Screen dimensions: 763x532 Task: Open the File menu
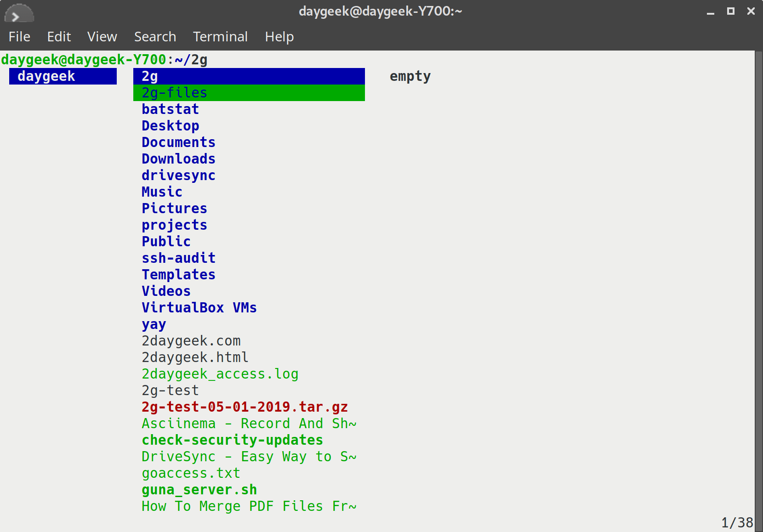(19, 36)
